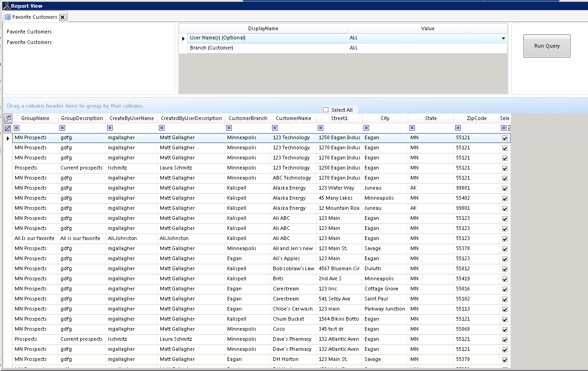
Task: Click the '1564 Bikini Botto' street cell
Action: [339, 319]
